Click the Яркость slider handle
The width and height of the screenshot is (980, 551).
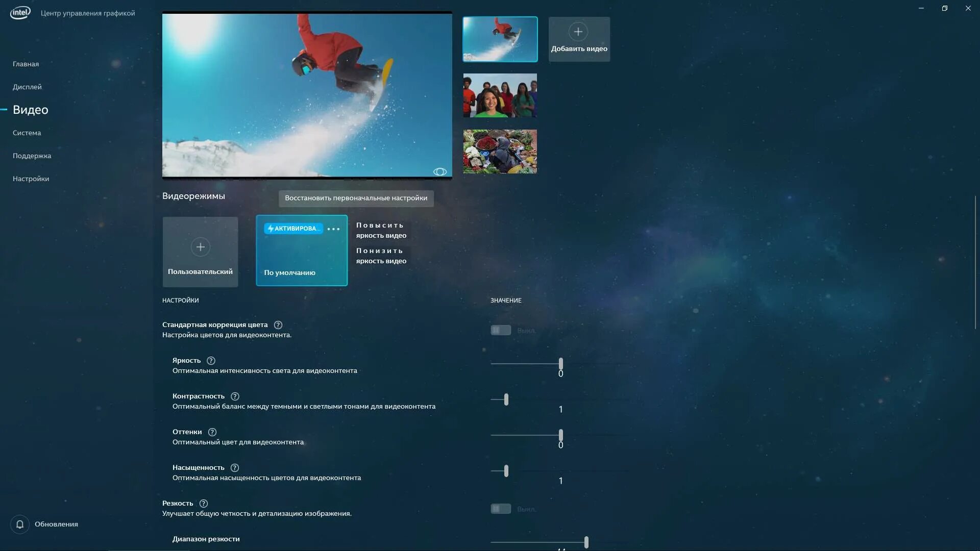pyautogui.click(x=560, y=364)
